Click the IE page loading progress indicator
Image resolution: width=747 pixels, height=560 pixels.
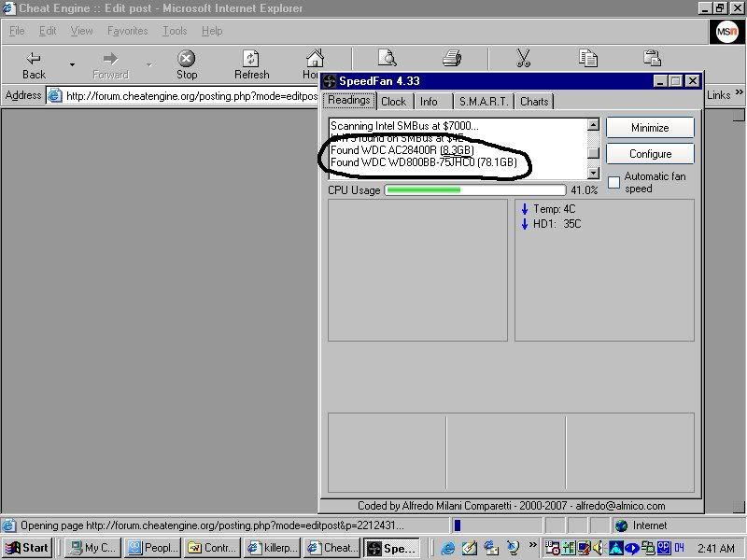coord(458,525)
